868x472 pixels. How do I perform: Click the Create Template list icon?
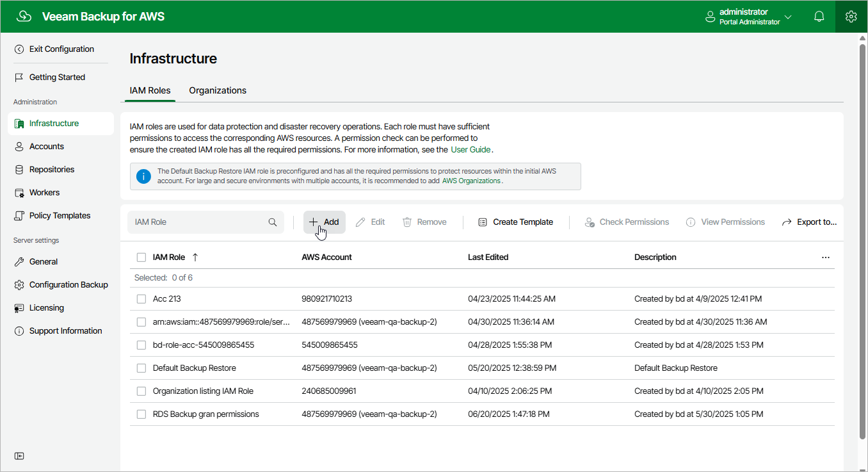[x=483, y=222]
